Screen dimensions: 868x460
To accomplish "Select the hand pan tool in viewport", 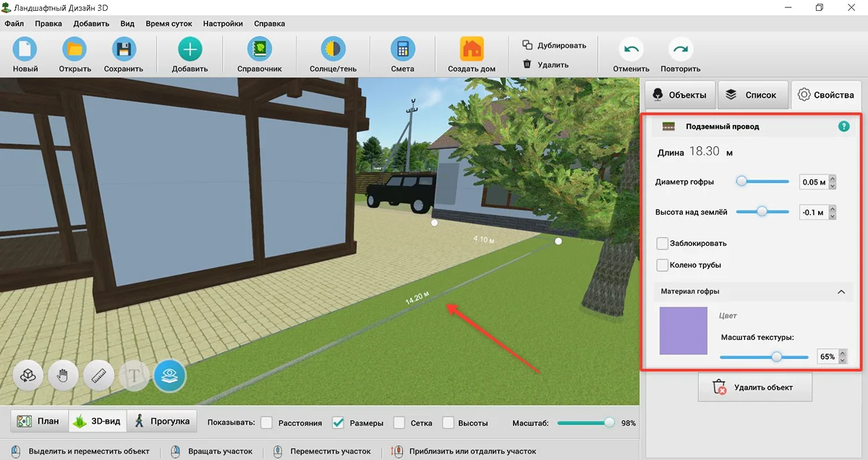I will pyautogui.click(x=64, y=375).
